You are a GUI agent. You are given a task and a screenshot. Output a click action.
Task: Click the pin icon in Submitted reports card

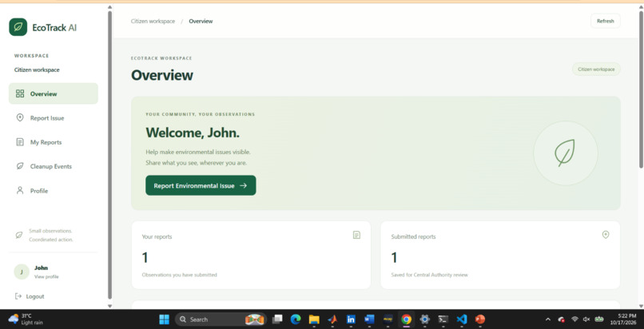606,235
